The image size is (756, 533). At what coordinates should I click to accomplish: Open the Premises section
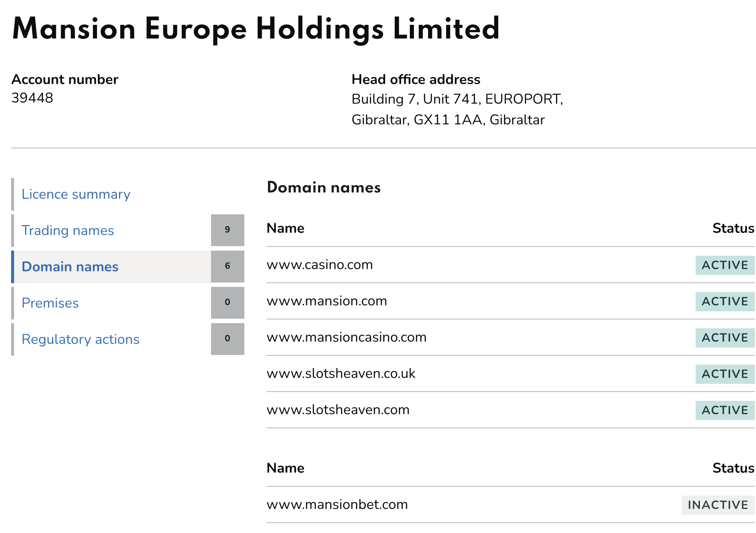[50, 303]
